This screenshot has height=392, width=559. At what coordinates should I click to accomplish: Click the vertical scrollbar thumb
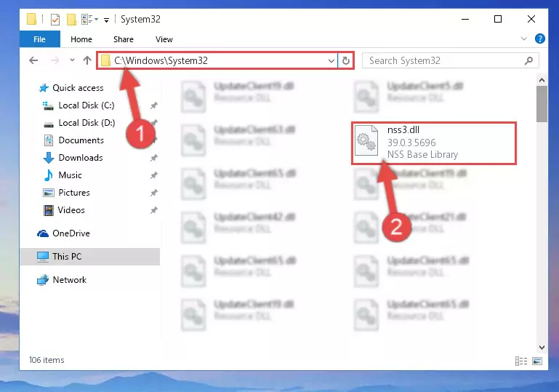tap(542, 104)
